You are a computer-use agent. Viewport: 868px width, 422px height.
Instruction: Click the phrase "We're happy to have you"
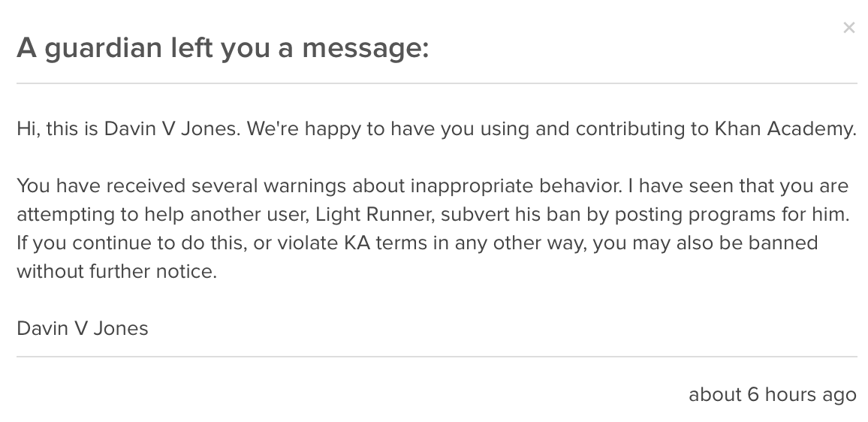click(341, 128)
